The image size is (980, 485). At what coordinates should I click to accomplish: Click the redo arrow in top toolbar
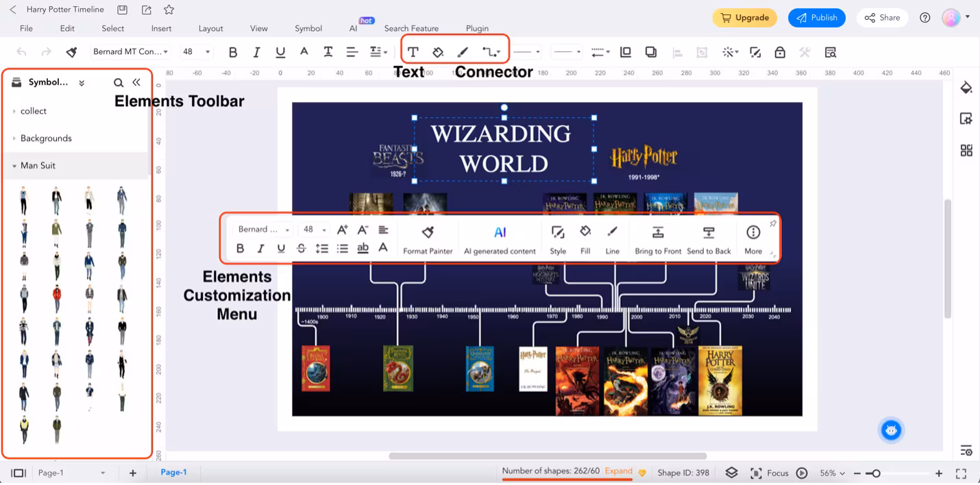[46, 52]
